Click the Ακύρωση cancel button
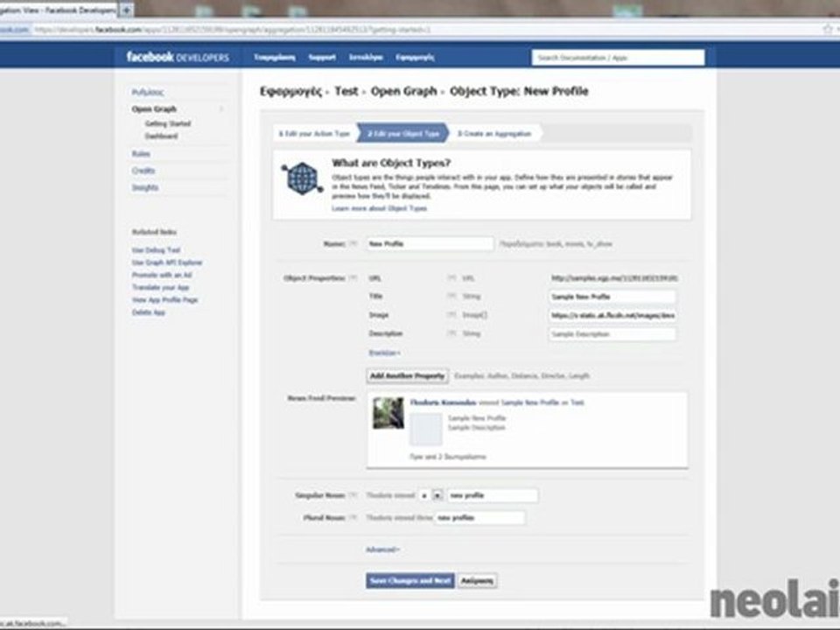 478,581
